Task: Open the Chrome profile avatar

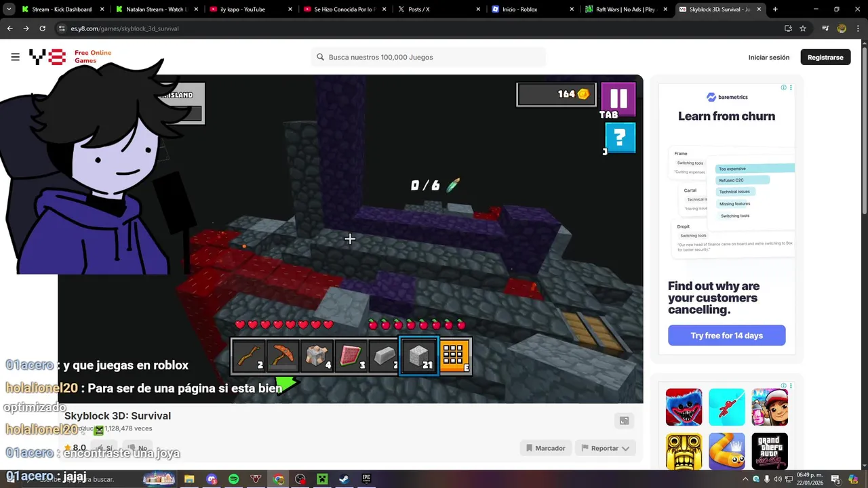Action: [842, 28]
